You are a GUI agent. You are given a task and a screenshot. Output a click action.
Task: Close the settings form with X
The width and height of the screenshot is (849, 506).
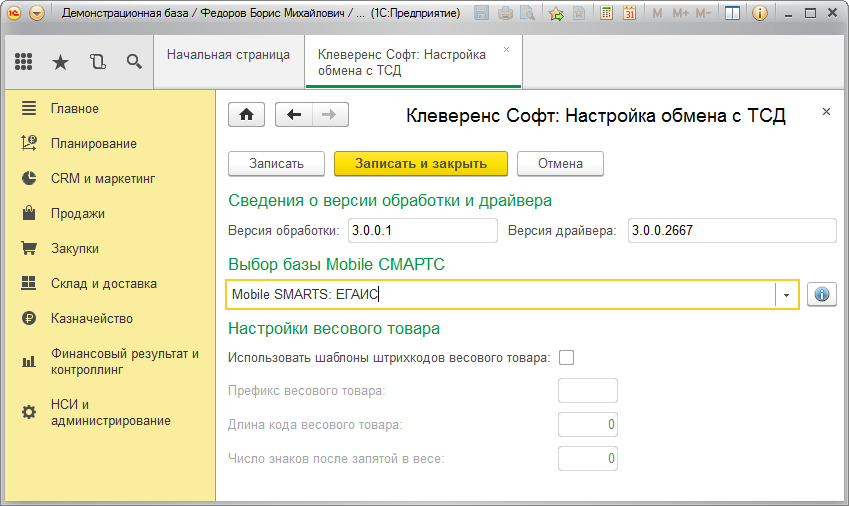826,111
